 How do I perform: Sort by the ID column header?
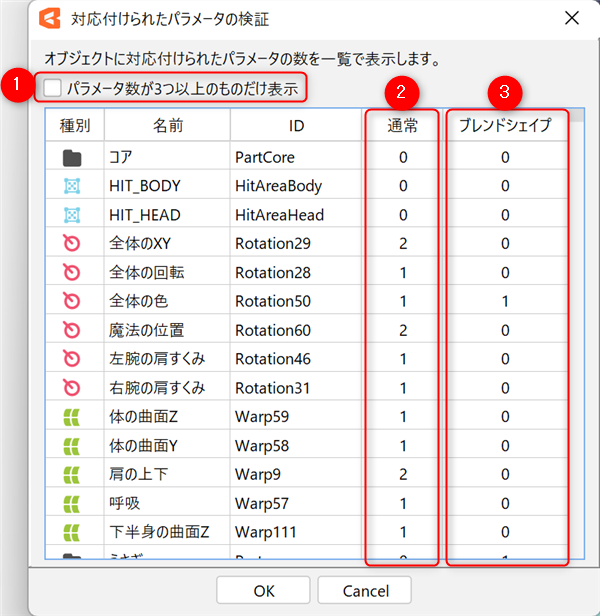[295, 126]
